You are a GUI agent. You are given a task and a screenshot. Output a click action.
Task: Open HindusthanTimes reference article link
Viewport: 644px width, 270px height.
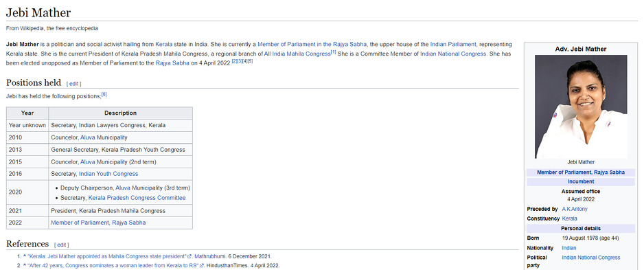[113, 266]
